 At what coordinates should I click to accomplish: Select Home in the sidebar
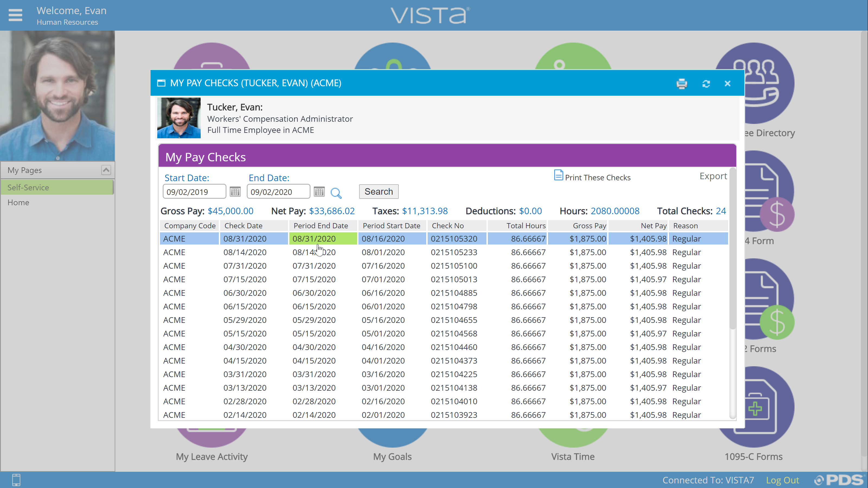pos(18,203)
